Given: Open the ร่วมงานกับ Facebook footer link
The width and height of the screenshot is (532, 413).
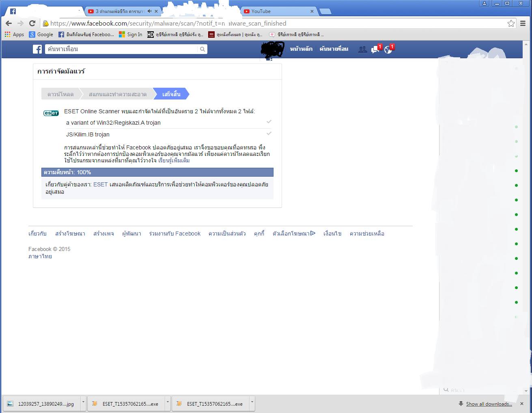Looking at the screenshot, I should click(175, 234).
